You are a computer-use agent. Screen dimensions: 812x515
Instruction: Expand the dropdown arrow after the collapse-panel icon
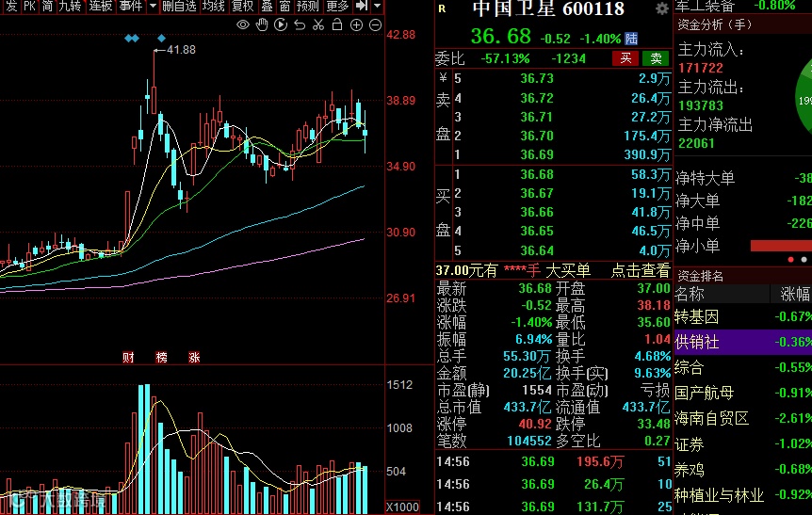(378, 7)
